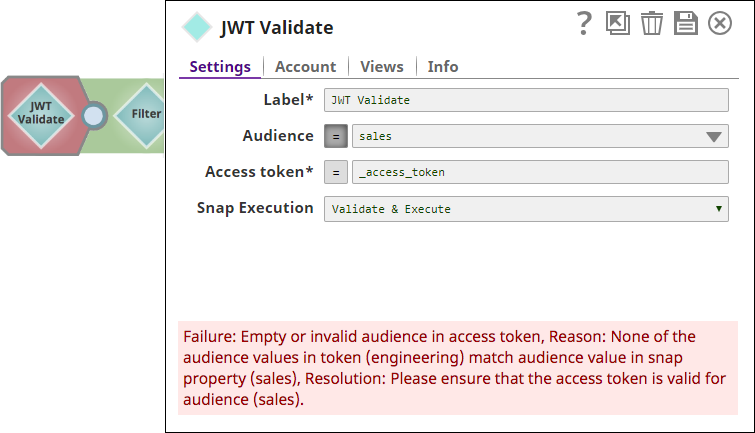Open the Snap Execution dropdown
The height and width of the screenshot is (433, 755).
[x=526, y=209]
